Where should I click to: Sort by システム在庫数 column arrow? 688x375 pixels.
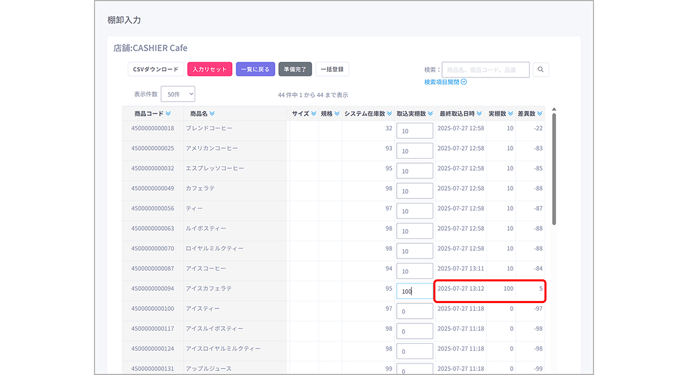coord(389,114)
